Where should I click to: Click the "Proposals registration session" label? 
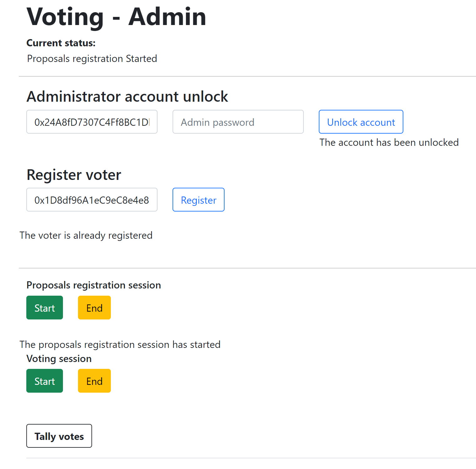click(94, 285)
